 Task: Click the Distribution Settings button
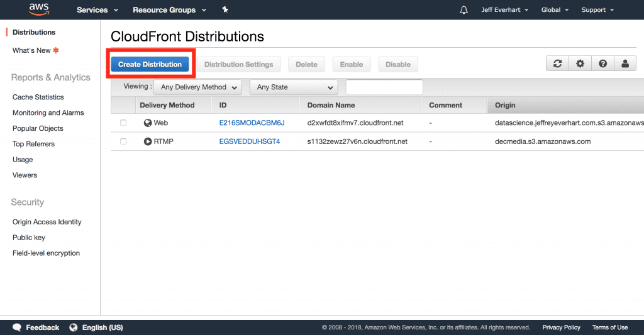[x=238, y=64]
